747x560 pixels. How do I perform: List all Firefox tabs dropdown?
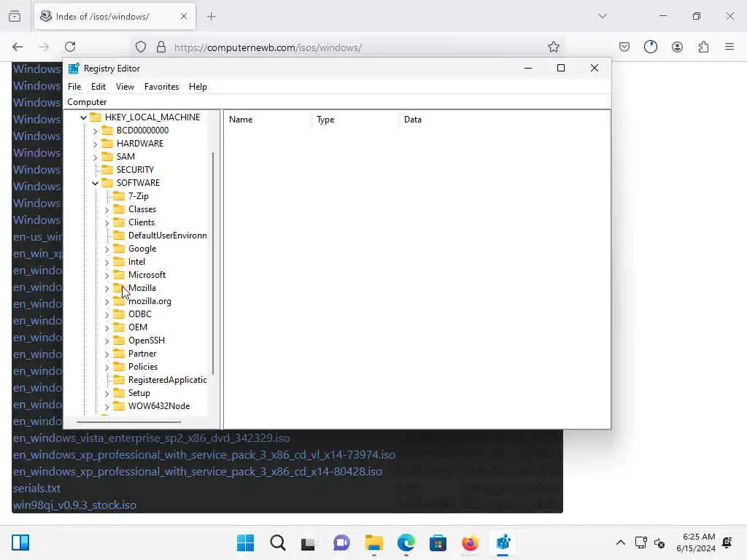coord(603,16)
